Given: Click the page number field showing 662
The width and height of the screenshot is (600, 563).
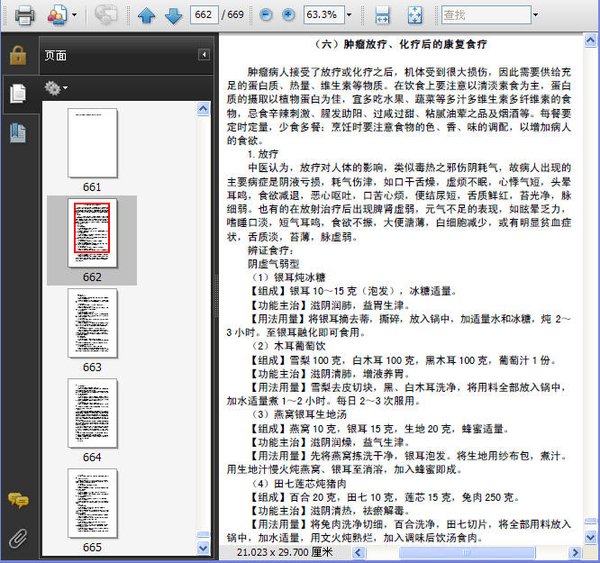Looking at the screenshot, I should click(204, 15).
